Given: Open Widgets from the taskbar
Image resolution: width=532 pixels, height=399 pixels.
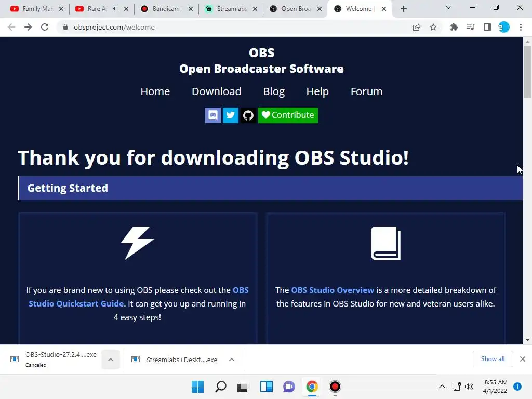Looking at the screenshot, I should 267,387.
